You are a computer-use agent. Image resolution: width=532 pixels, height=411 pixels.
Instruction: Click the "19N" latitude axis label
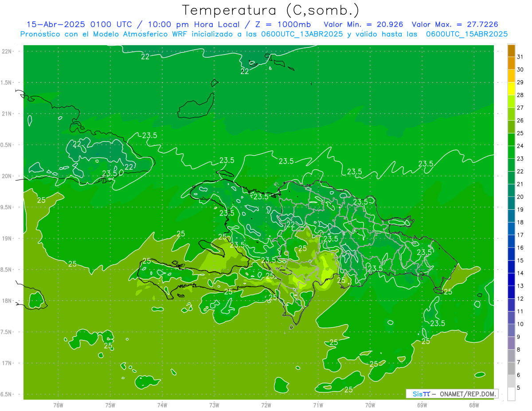tap(7, 239)
